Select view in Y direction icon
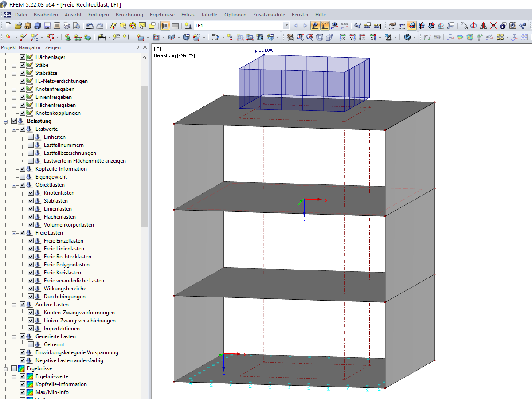532x399 pixels. pos(352,37)
